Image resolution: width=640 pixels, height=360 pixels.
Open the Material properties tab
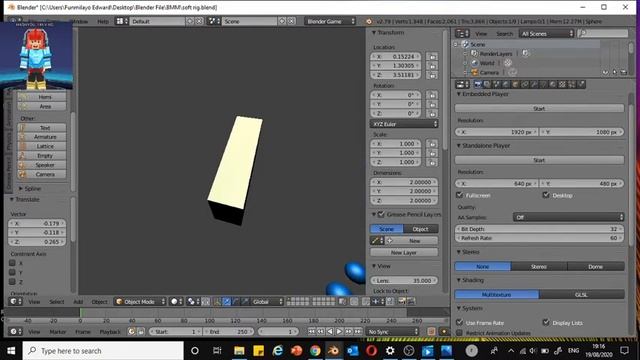[552, 84]
